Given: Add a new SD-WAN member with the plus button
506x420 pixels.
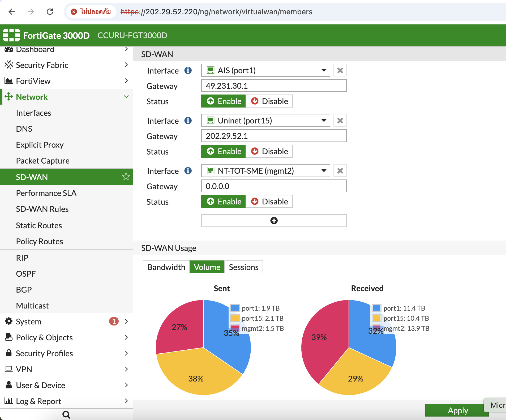Looking at the screenshot, I should click(274, 221).
